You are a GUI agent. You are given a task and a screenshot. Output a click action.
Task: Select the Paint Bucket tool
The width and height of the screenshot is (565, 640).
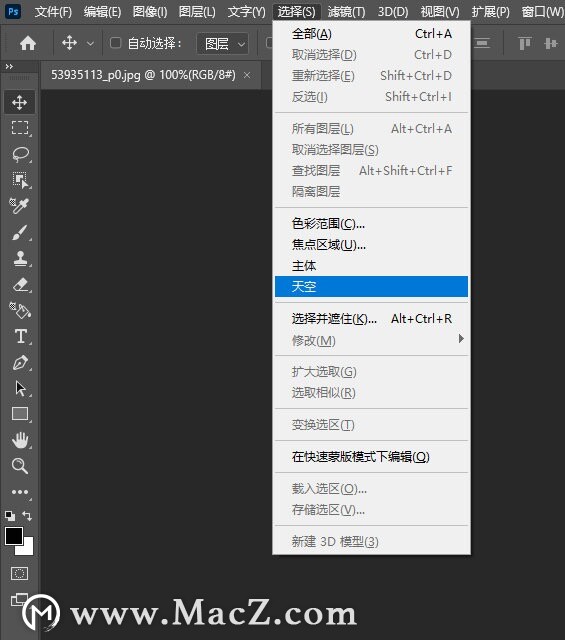(x=20, y=311)
